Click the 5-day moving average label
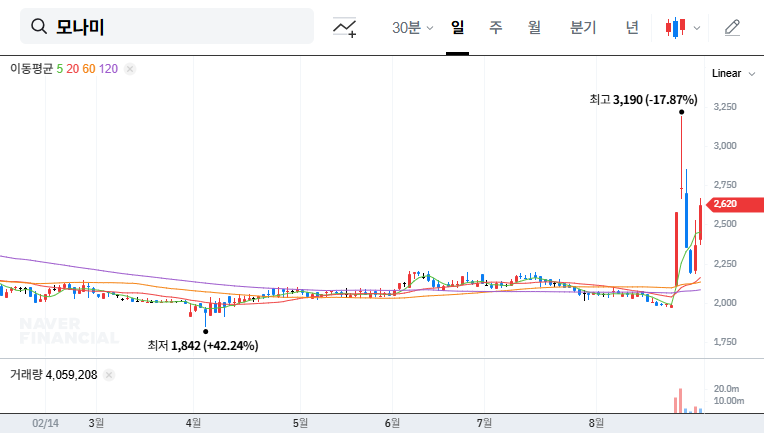The image size is (764, 433). [x=59, y=69]
